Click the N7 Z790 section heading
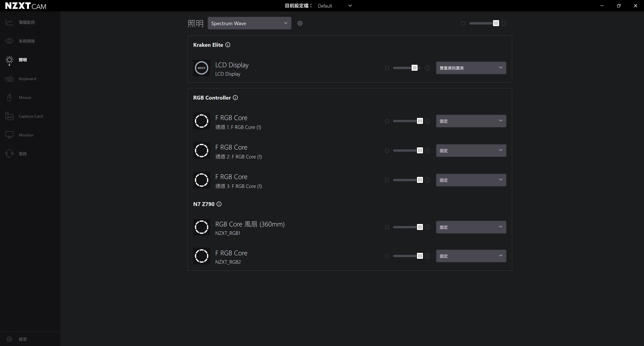Viewport: 644px width, 346px height. [204, 204]
